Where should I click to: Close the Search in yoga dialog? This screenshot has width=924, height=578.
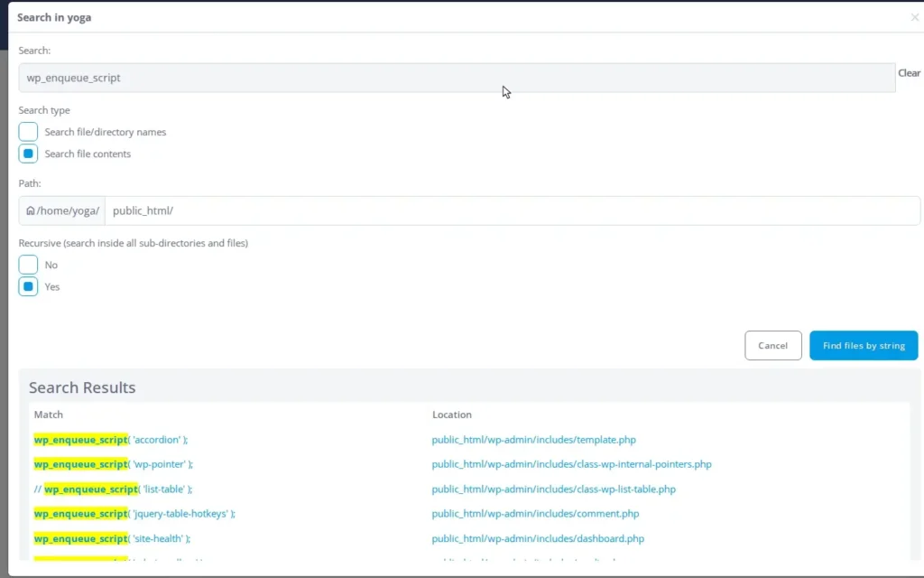pyautogui.click(x=914, y=18)
